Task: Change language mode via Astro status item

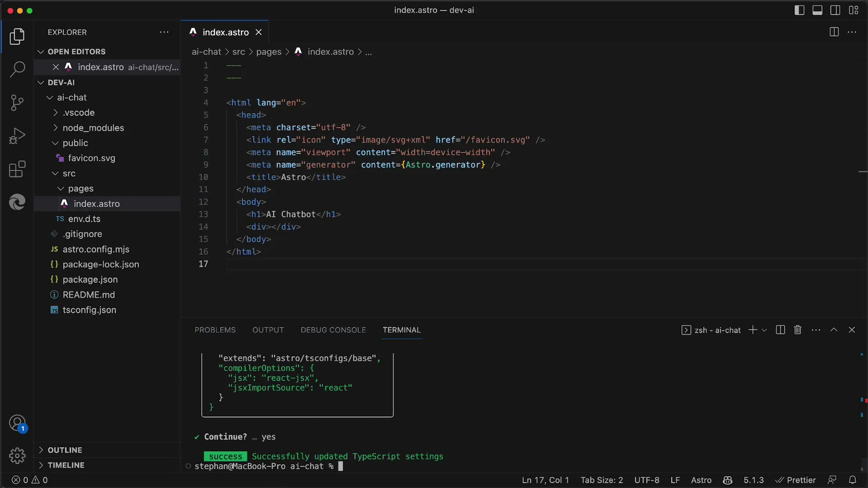Action: [701, 480]
